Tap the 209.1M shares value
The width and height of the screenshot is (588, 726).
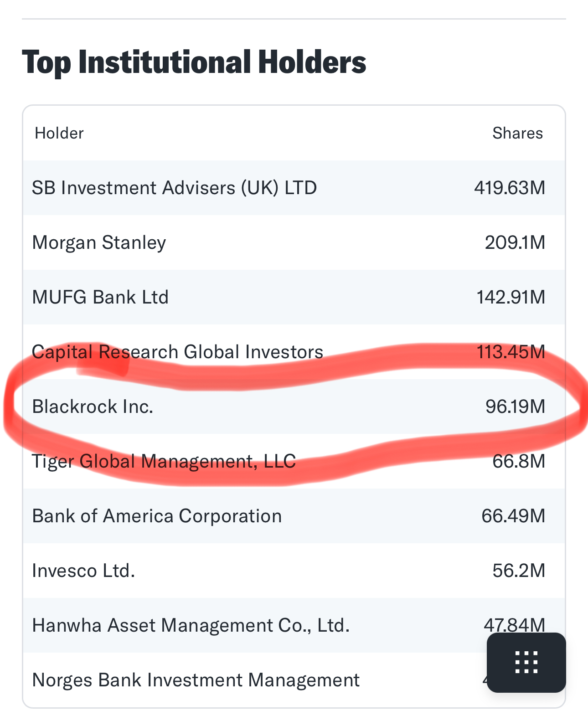(515, 242)
